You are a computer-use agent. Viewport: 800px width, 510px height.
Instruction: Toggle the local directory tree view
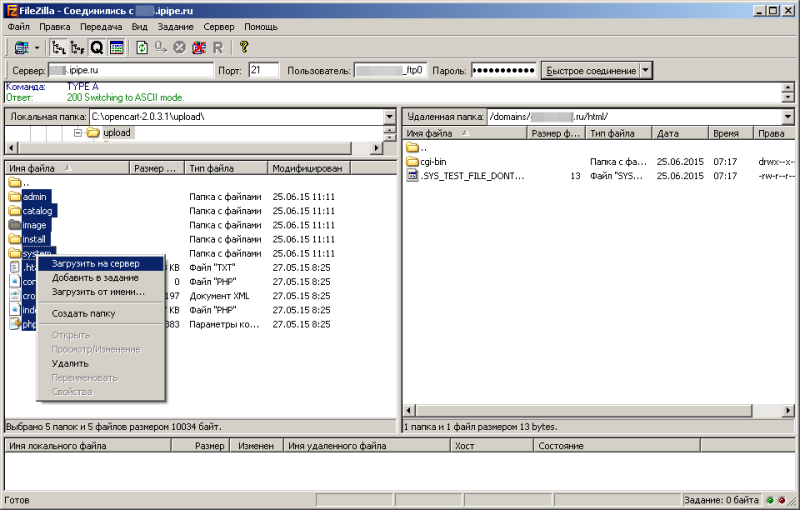(x=59, y=47)
